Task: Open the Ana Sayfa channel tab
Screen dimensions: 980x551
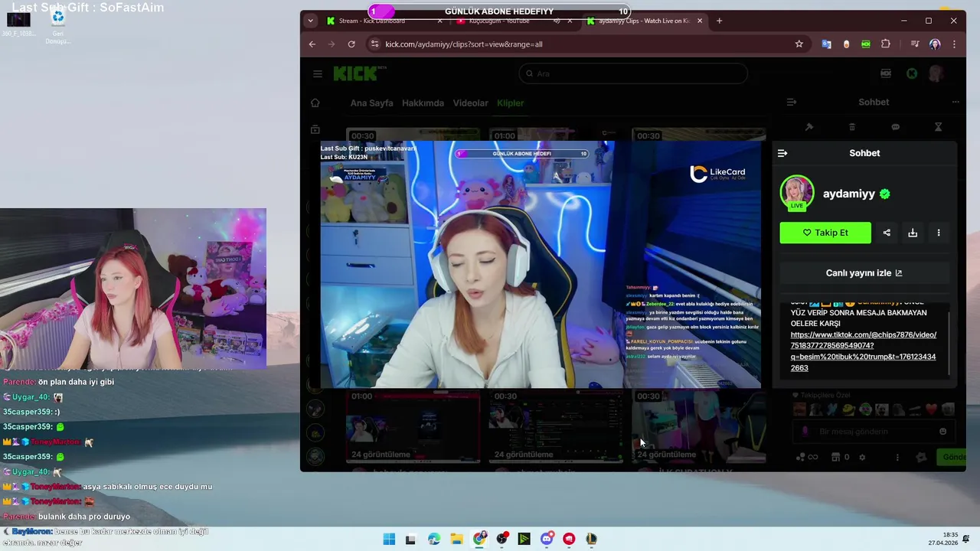Action: [371, 103]
